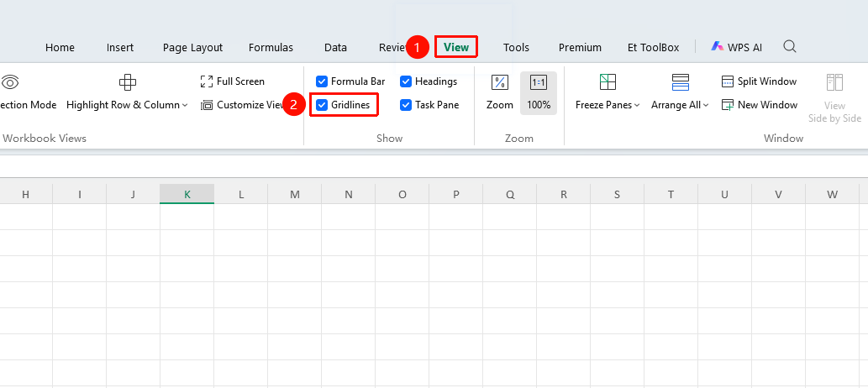Select column R header
The width and height of the screenshot is (868, 388).
point(563,194)
